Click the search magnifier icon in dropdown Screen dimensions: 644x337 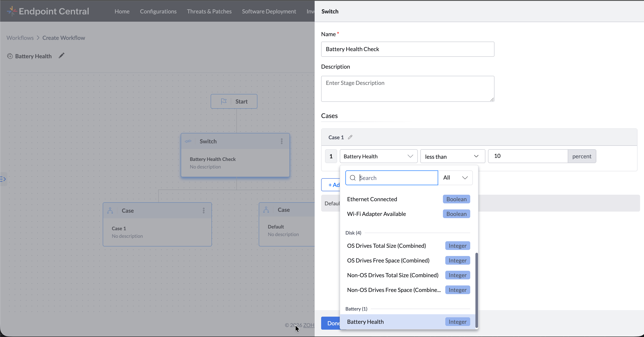pos(353,178)
